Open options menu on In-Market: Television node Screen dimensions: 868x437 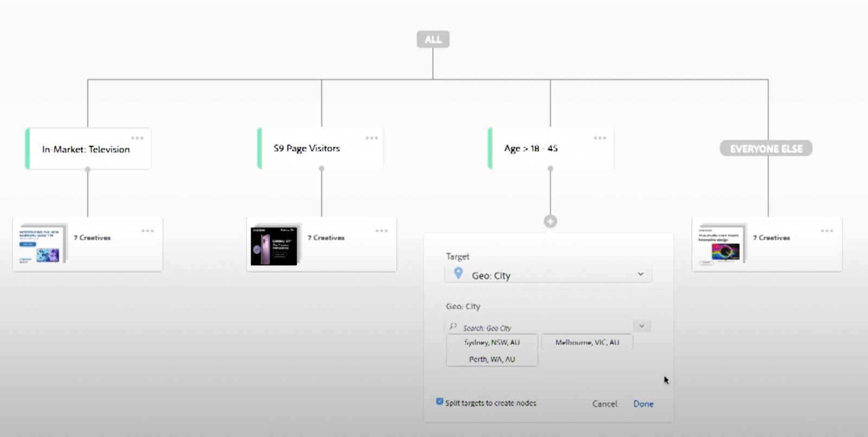(137, 138)
